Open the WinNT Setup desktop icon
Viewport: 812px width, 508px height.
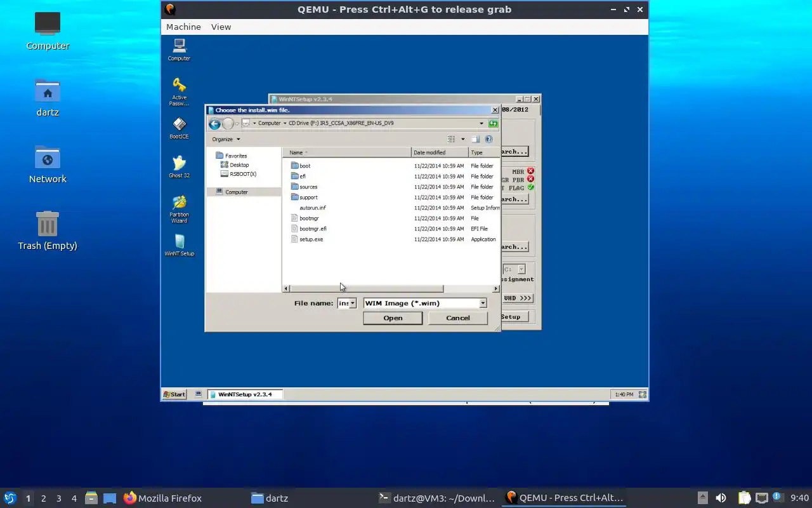click(x=180, y=245)
